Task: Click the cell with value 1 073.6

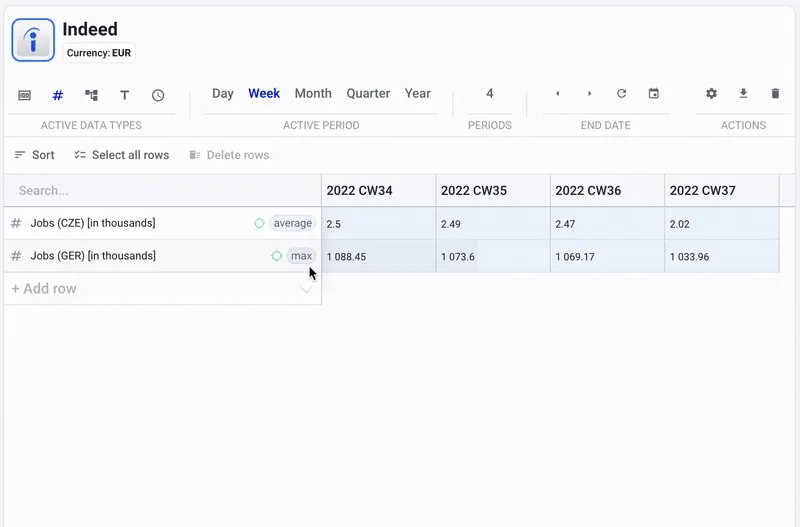Action: click(493, 256)
